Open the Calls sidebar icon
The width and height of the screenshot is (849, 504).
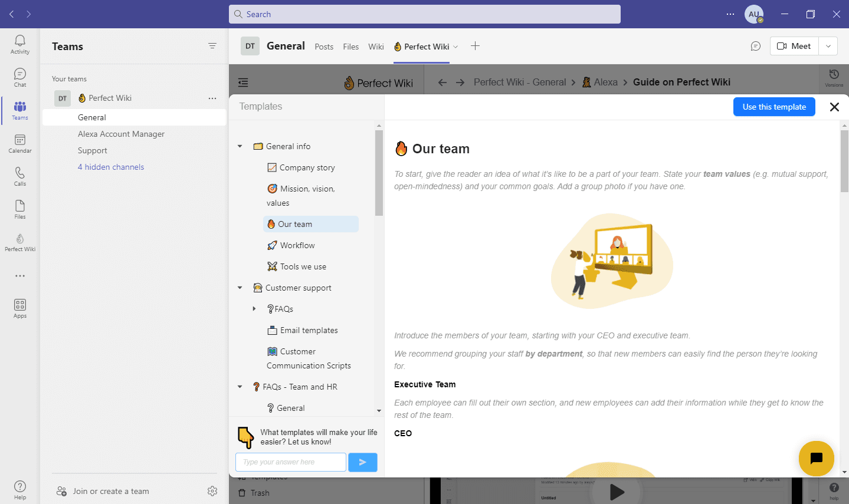click(x=20, y=176)
